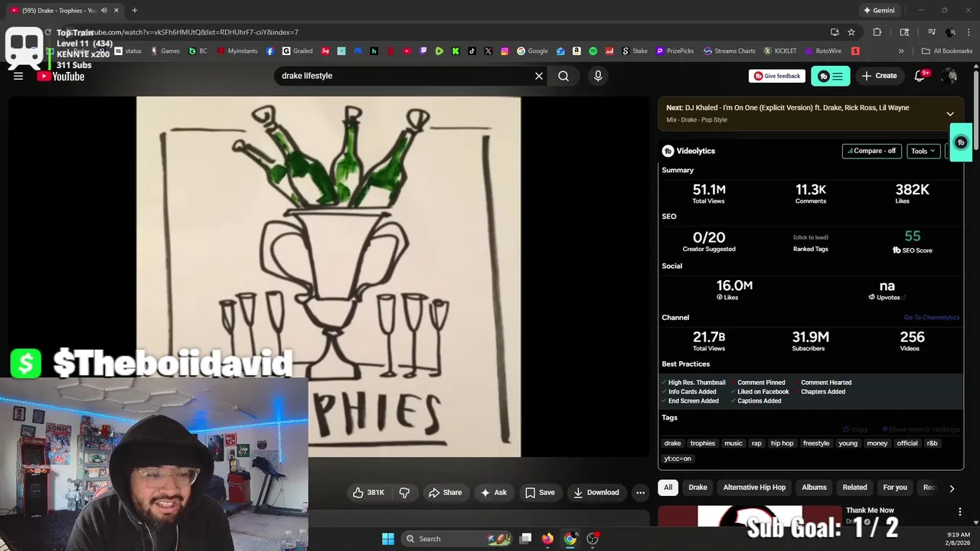Viewport: 980px width, 551px height.
Task: Download the video
Action: (x=596, y=492)
